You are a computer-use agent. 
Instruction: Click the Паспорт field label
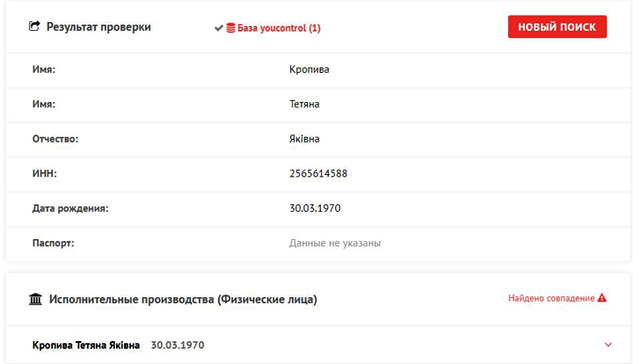pos(53,243)
